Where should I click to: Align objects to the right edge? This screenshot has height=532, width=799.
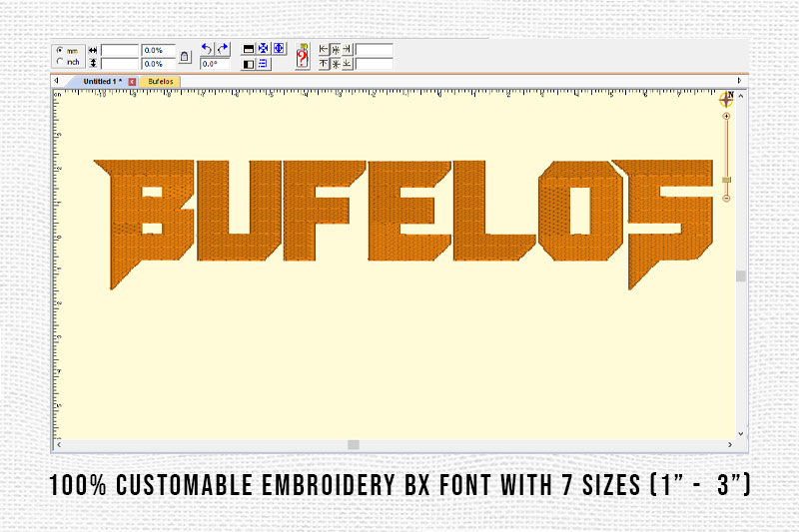pos(348,49)
